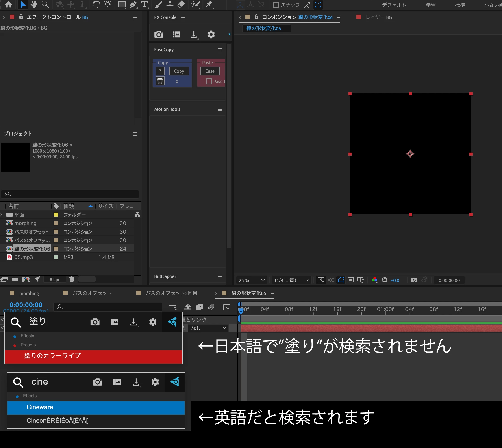This screenshot has height=448, width=502.
Task: Enable the Snap checkbox
Action: click(276, 5)
